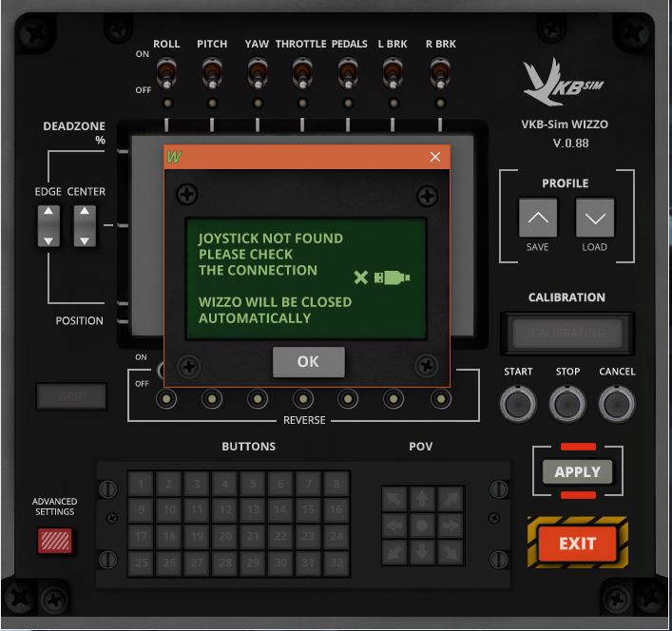This screenshot has width=672, height=631.
Task: Toggle the REVERSE indicator under YAW
Action: coord(258,399)
